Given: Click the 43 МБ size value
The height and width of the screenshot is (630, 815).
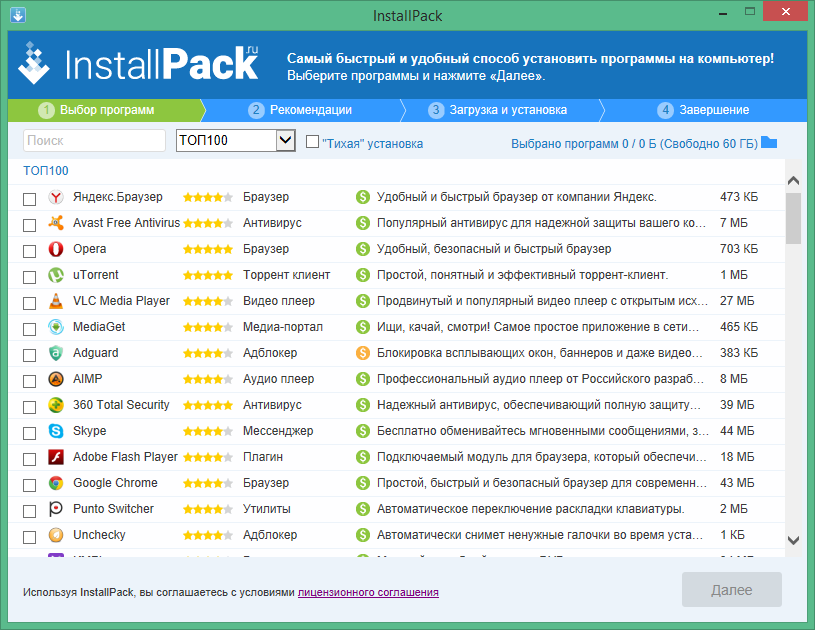Looking at the screenshot, I should 737,483.
